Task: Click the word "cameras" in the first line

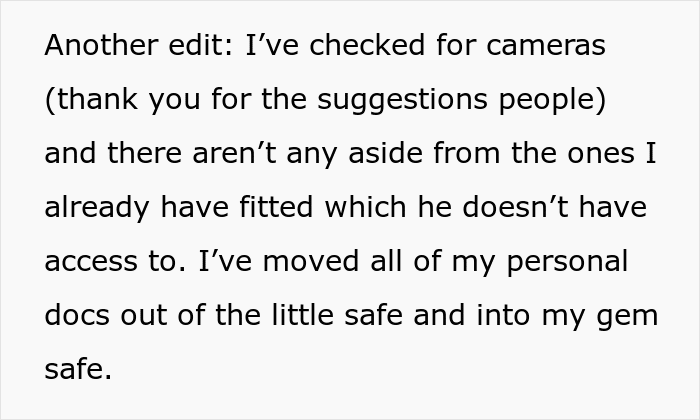Action: coord(546,46)
